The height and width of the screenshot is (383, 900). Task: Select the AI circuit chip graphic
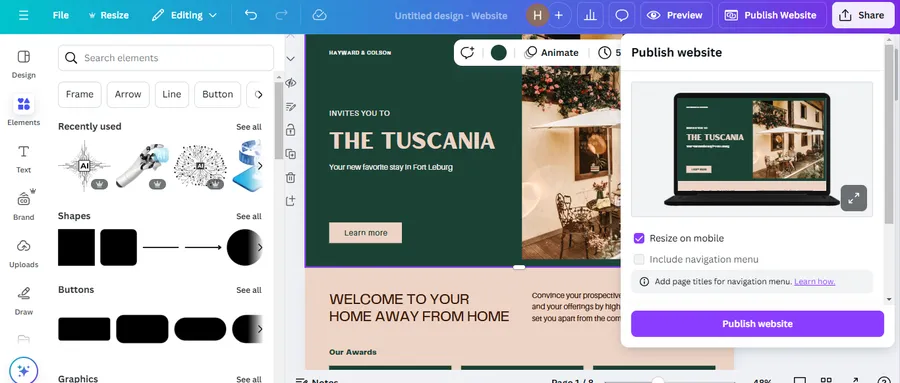[x=84, y=165]
